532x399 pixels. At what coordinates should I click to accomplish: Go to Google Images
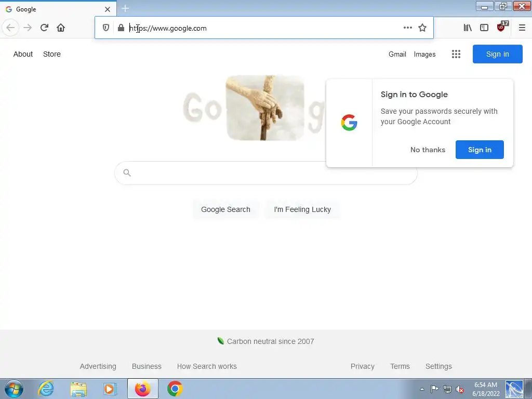click(424, 54)
